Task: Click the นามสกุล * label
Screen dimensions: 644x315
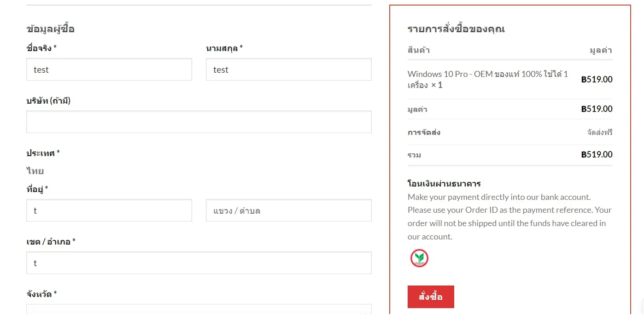Action: [x=224, y=48]
